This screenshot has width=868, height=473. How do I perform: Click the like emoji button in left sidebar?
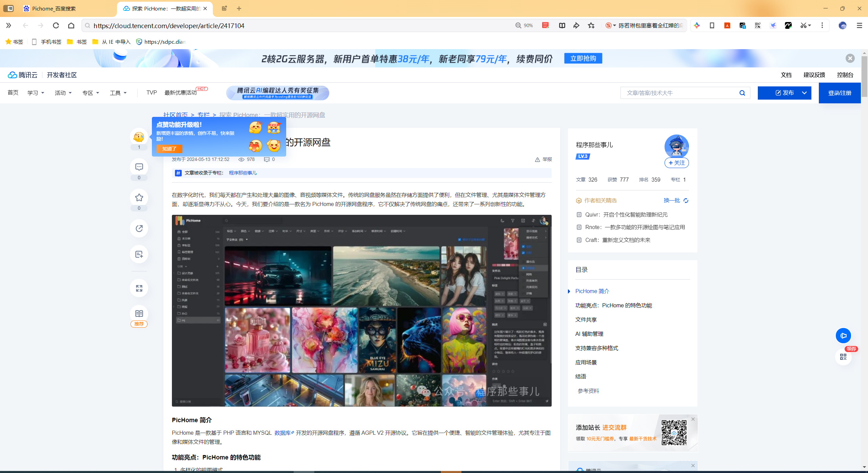[139, 137]
